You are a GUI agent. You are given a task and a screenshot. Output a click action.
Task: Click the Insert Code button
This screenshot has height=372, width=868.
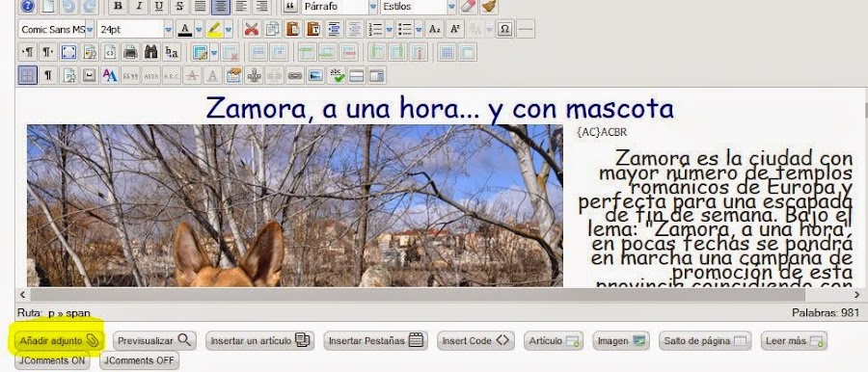475,340
